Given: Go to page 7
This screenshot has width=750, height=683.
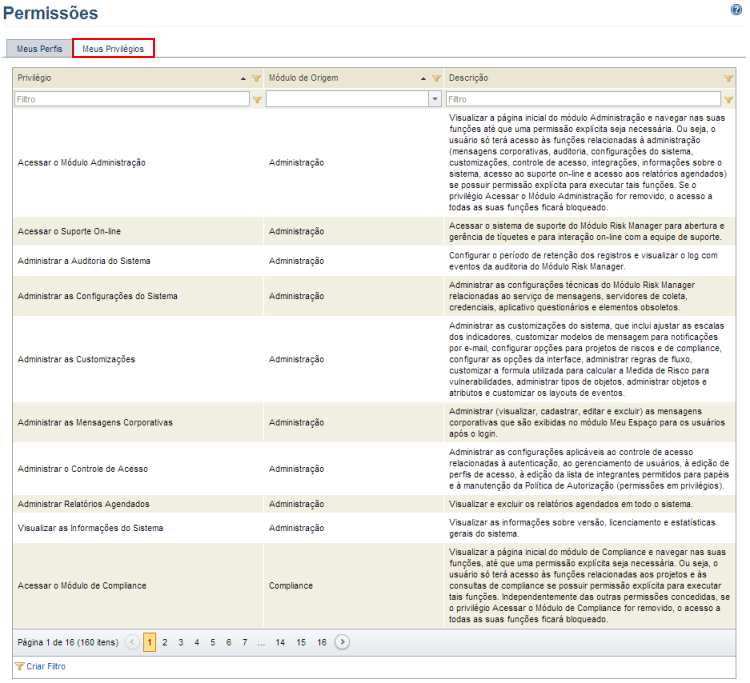Looking at the screenshot, I should point(244,642).
